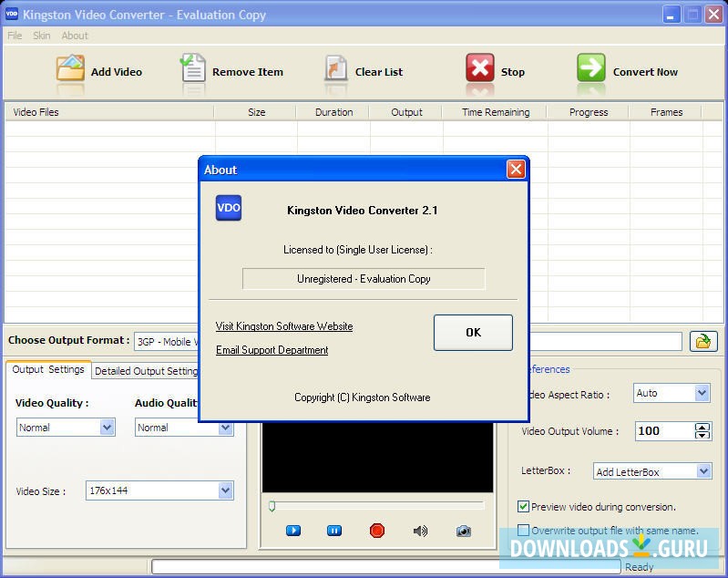
Task: Open the Audio Quality dropdown
Action: [x=226, y=427]
